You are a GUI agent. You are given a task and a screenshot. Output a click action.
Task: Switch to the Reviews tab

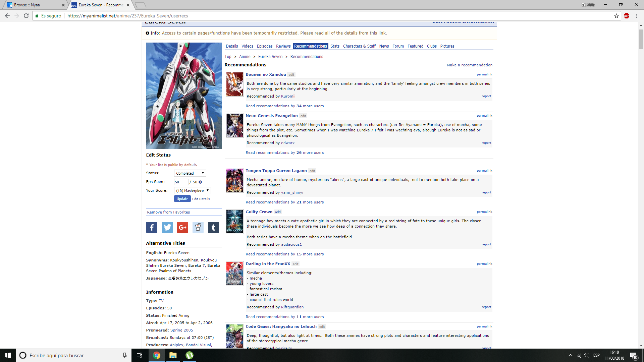283,46
